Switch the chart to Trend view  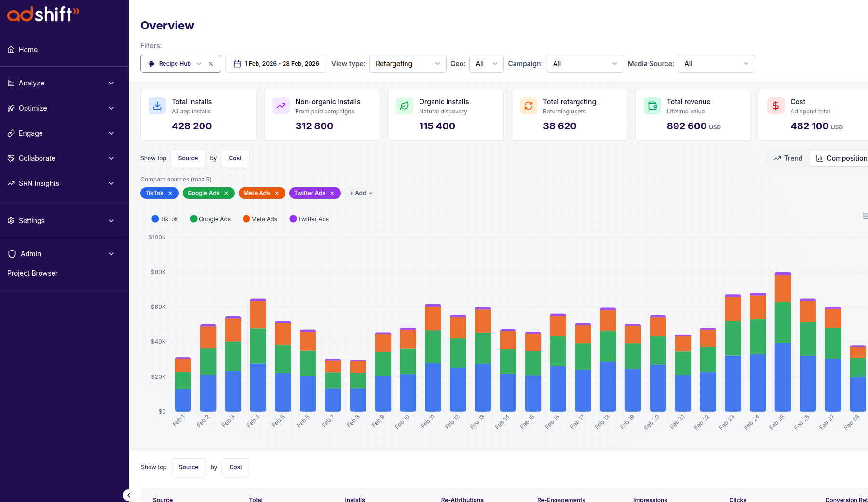(788, 158)
